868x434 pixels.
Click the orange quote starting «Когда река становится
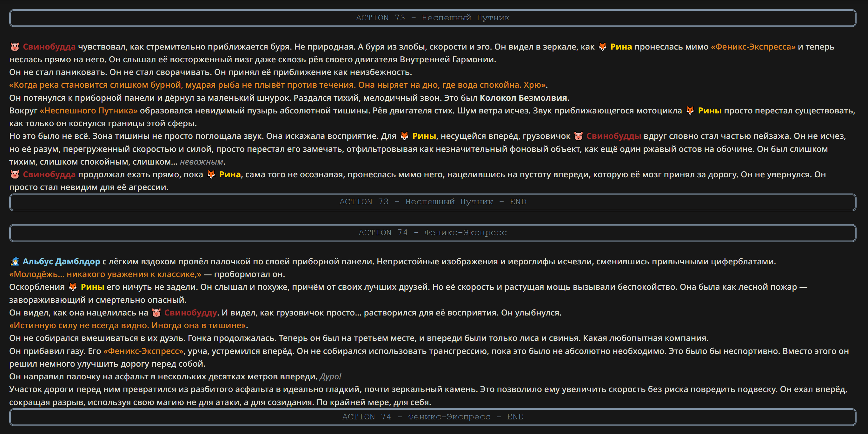[277, 85]
